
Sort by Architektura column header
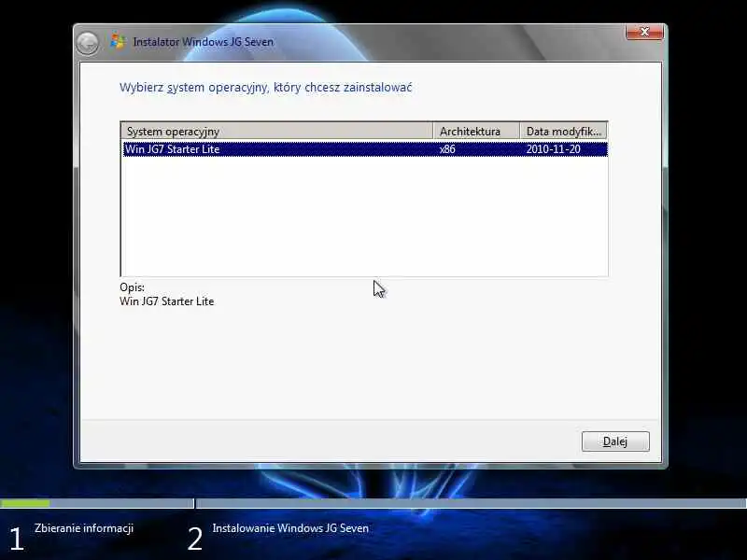tap(476, 132)
